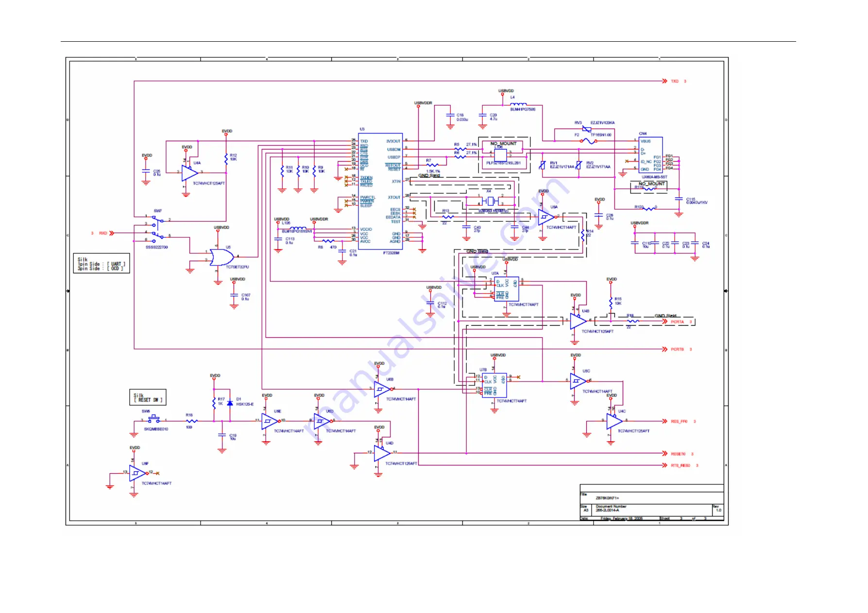The image size is (868, 613).
Task: Select the SW6 reset pushbutton symbol
Action: (x=154, y=419)
